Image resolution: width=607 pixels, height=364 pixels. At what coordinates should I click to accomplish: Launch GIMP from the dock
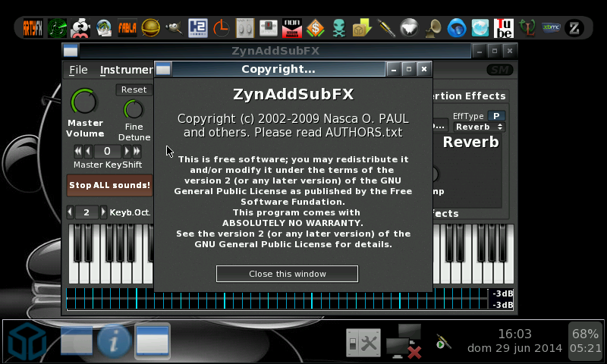point(174,28)
